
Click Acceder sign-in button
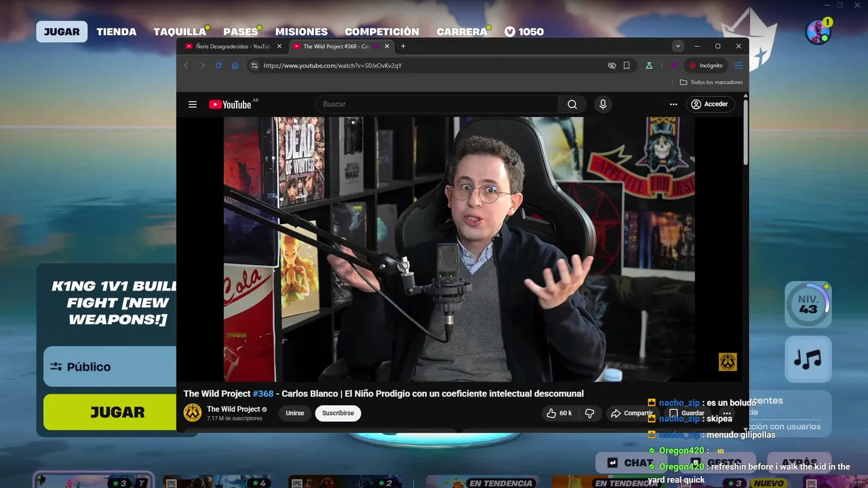(x=709, y=104)
